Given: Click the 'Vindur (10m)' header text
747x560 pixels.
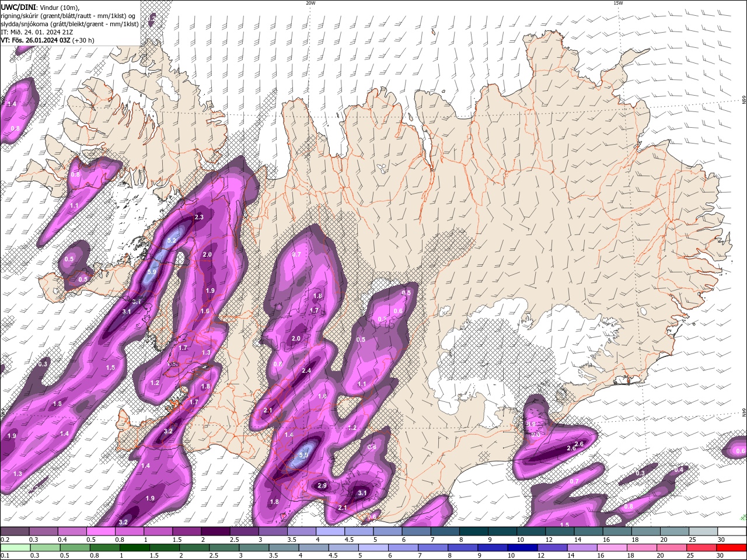Looking at the screenshot, I should pos(59,6).
